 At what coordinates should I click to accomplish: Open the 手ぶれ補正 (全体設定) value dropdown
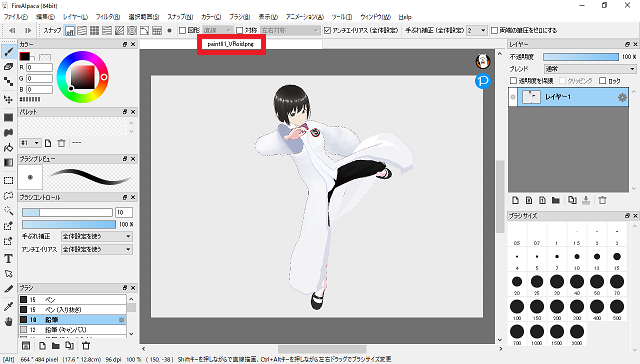click(477, 31)
